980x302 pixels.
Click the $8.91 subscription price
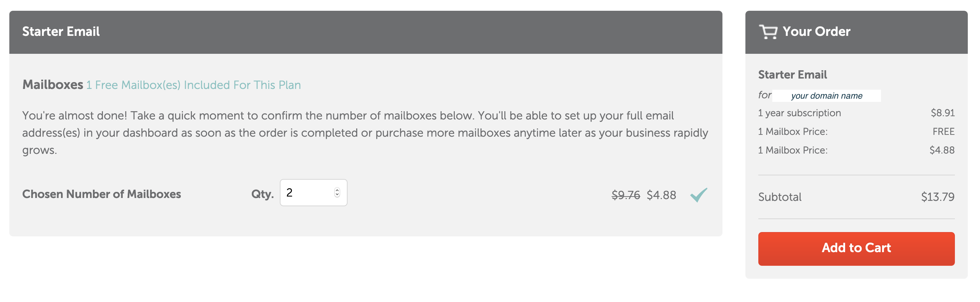click(x=942, y=113)
